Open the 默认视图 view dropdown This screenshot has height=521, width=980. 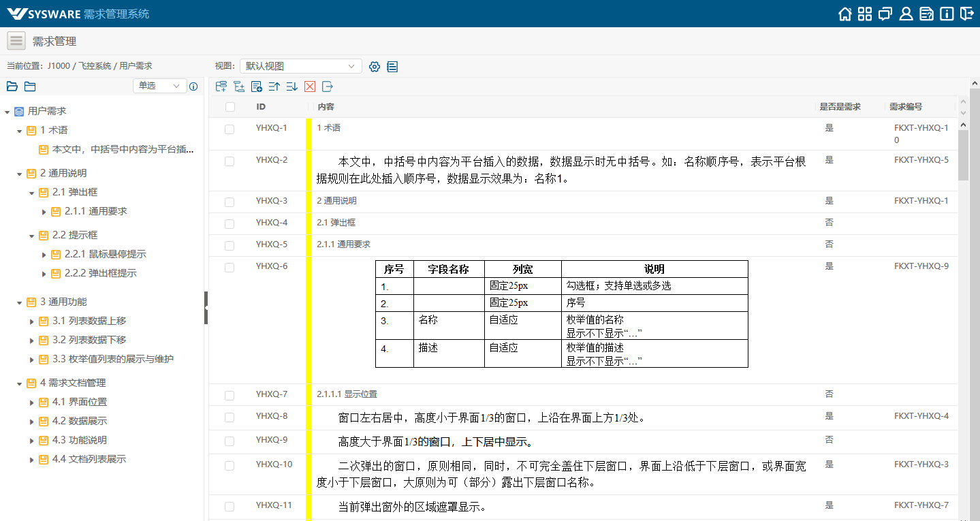click(x=300, y=66)
